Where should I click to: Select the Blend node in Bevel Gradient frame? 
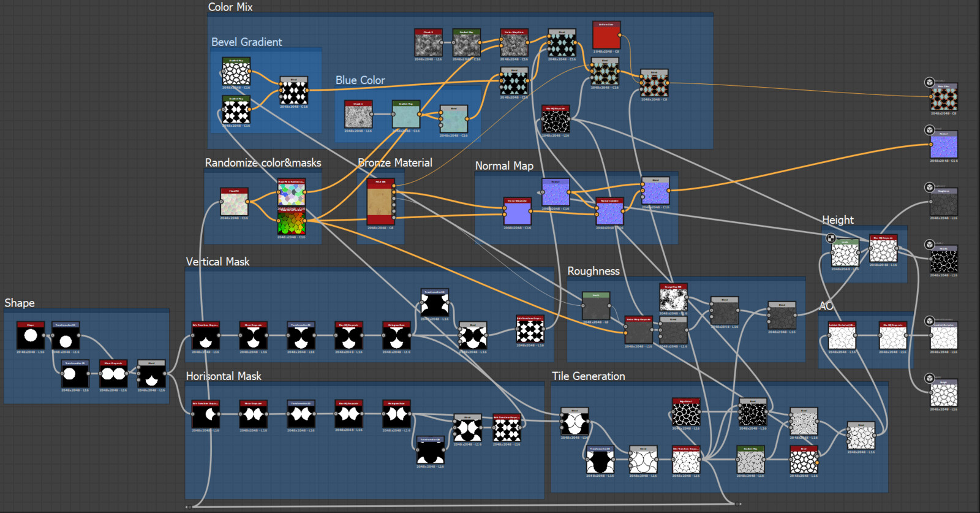(293, 91)
